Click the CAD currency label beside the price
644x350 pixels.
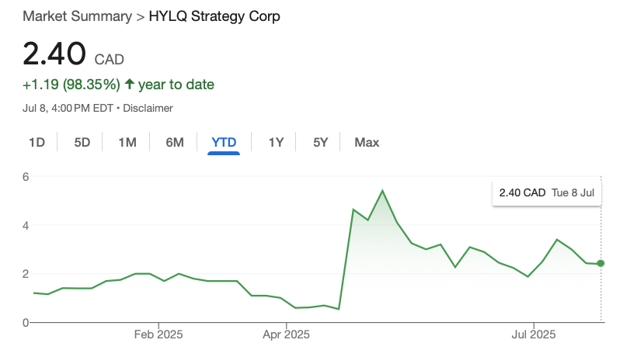[110, 60]
